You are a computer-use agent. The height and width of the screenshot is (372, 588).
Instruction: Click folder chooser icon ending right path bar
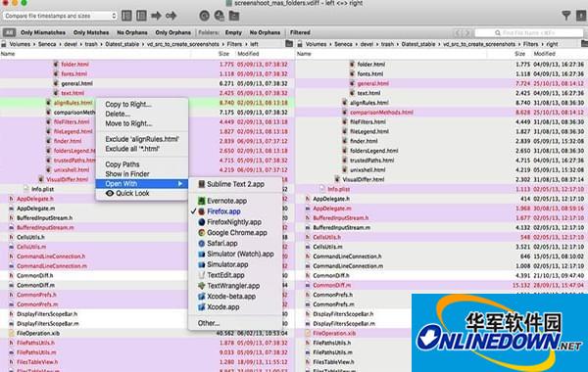click(x=585, y=44)
